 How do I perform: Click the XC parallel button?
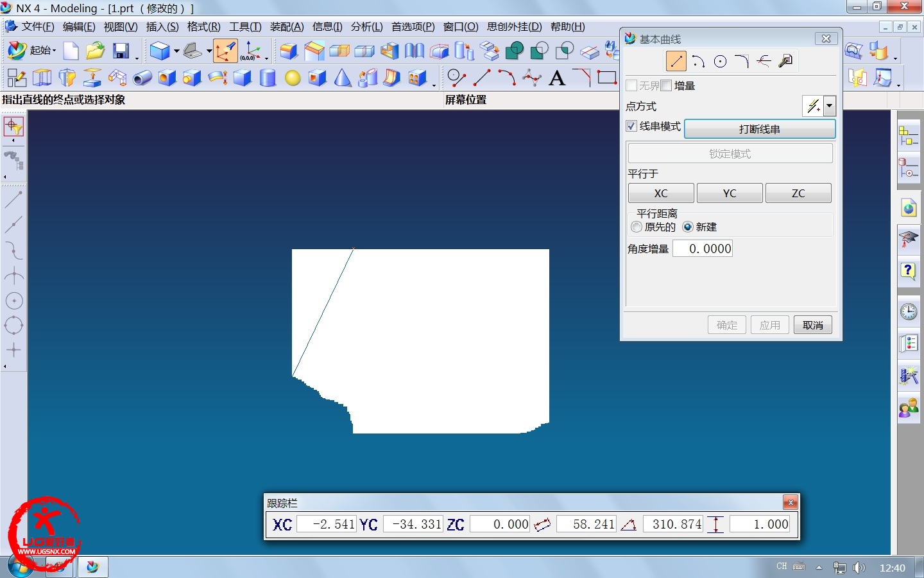[661, 193]
